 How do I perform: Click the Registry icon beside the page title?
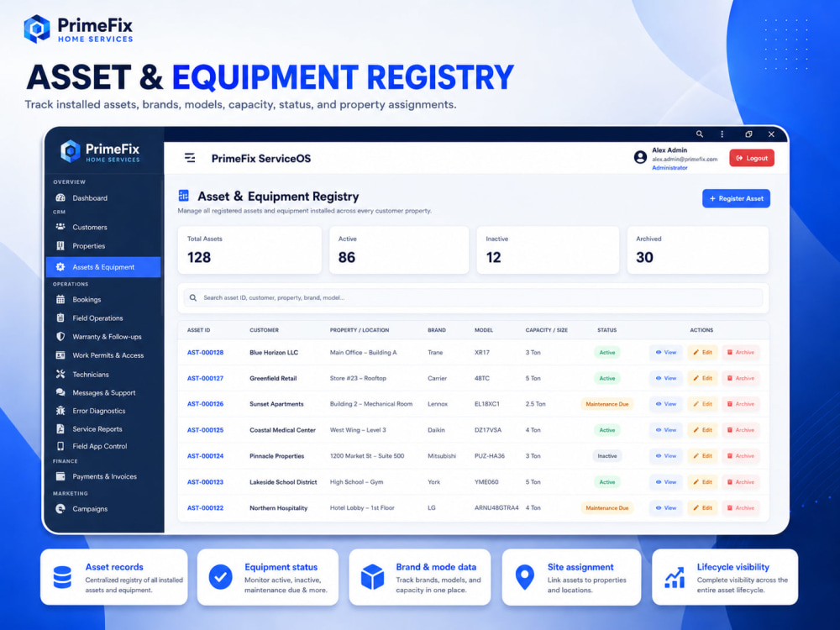[x=184, y=196]
